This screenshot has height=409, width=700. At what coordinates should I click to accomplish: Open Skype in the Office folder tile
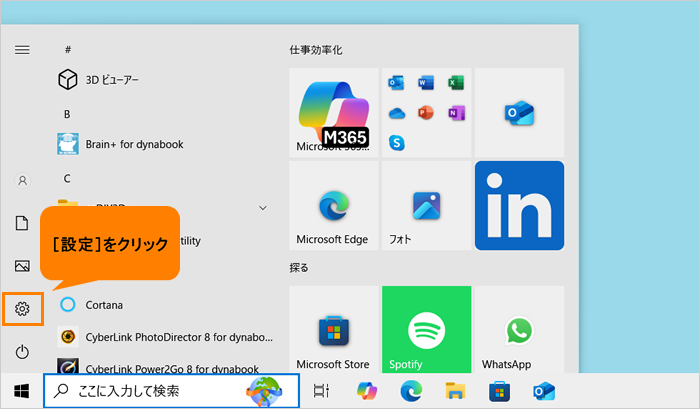[396, 143]
